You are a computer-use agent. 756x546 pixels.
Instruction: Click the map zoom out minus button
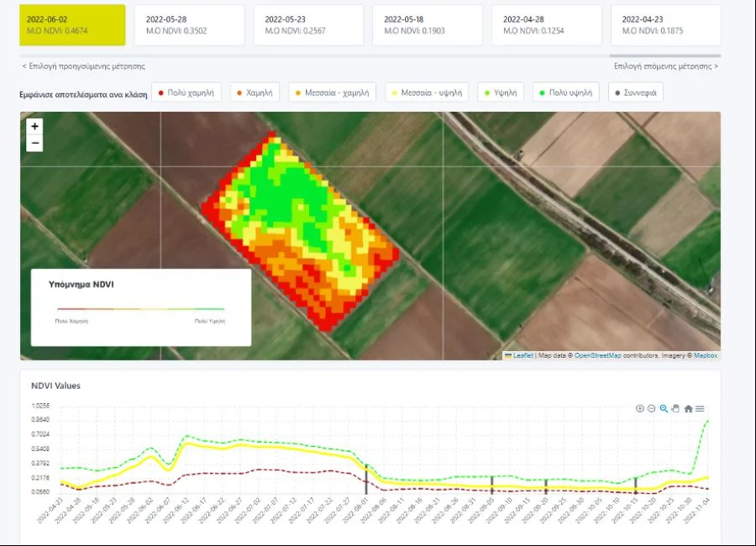34,144
